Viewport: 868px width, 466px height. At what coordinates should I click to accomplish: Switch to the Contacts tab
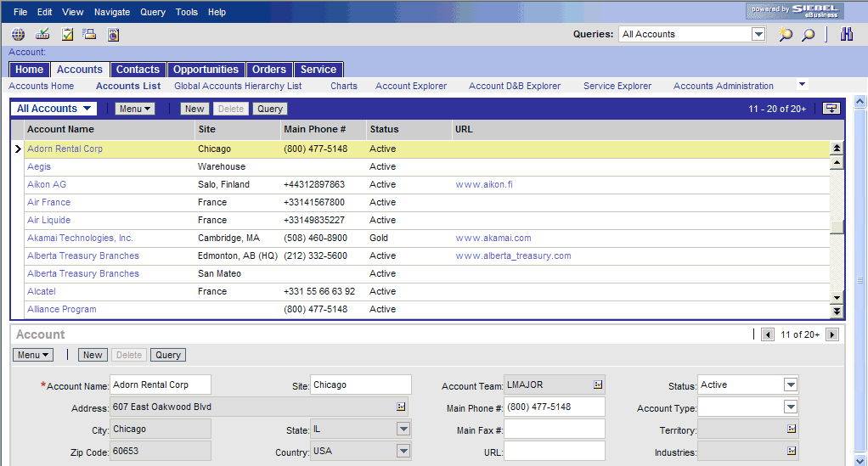[138, 70]
